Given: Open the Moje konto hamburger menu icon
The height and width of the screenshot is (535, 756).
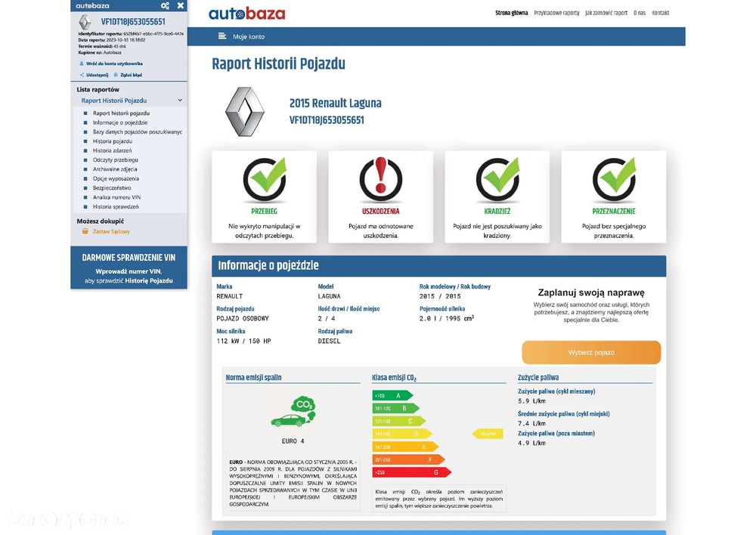Looking at the screenshot, I should 222,36.
